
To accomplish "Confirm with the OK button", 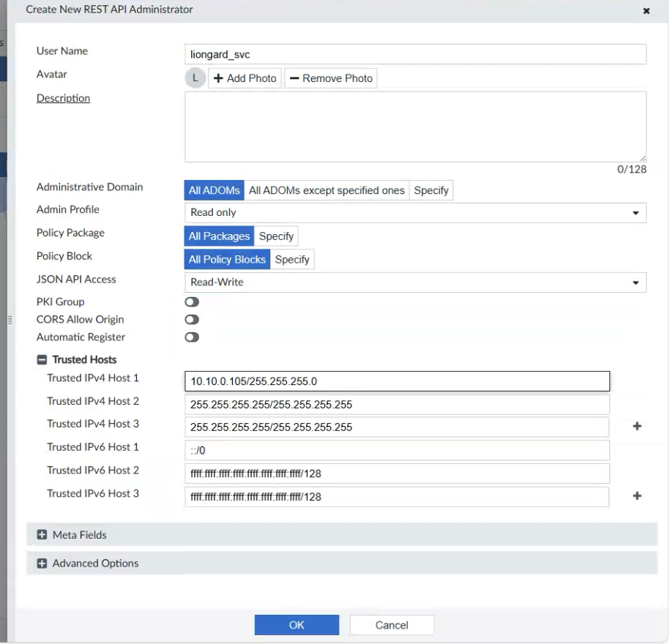I will click(x=297, y=625).
